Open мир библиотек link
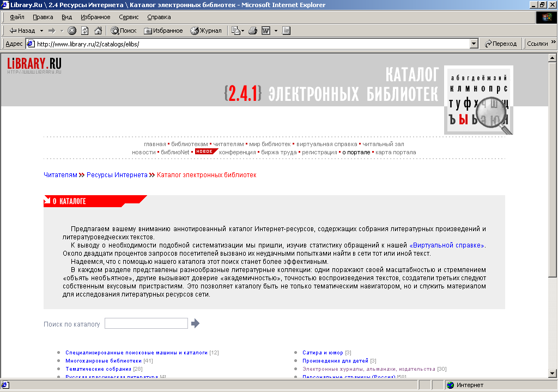Viewport: 558px width, 392px height. point(270,144)
